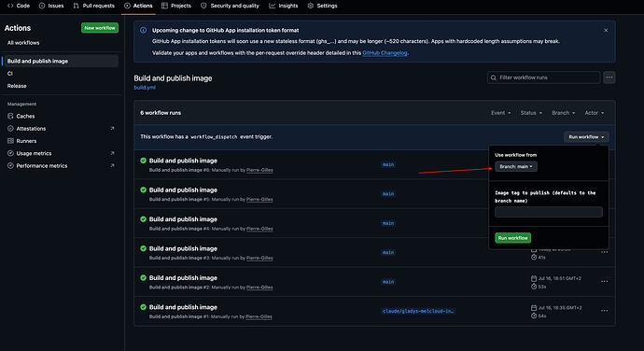644x351 pixels.
Task: Open the Branch: main selector
Action: point(516,166)
